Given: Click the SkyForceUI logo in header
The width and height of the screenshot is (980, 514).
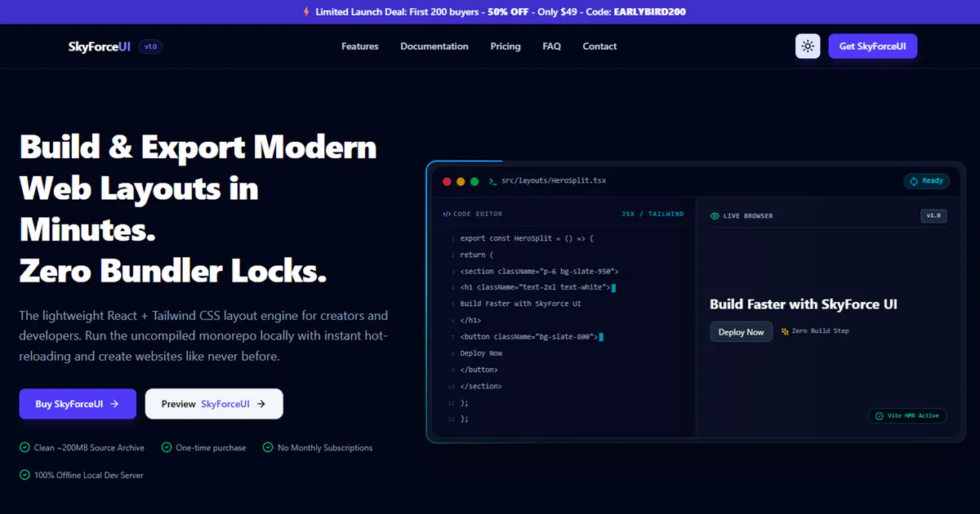Looking at the screenshot, I should coord(100,47).
